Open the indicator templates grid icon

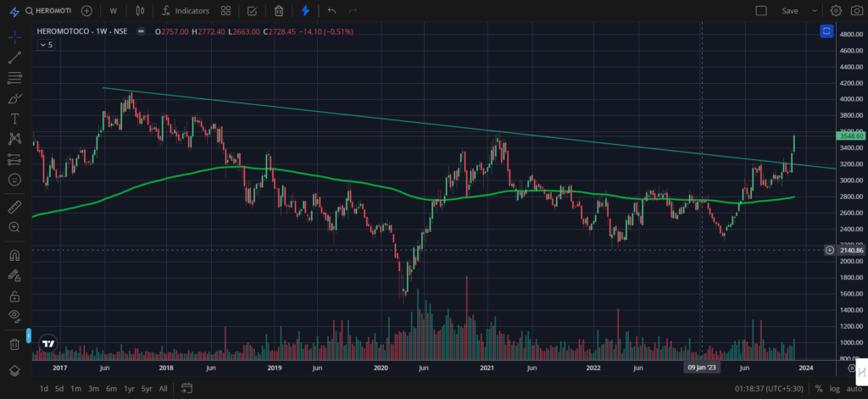point(225,10)
